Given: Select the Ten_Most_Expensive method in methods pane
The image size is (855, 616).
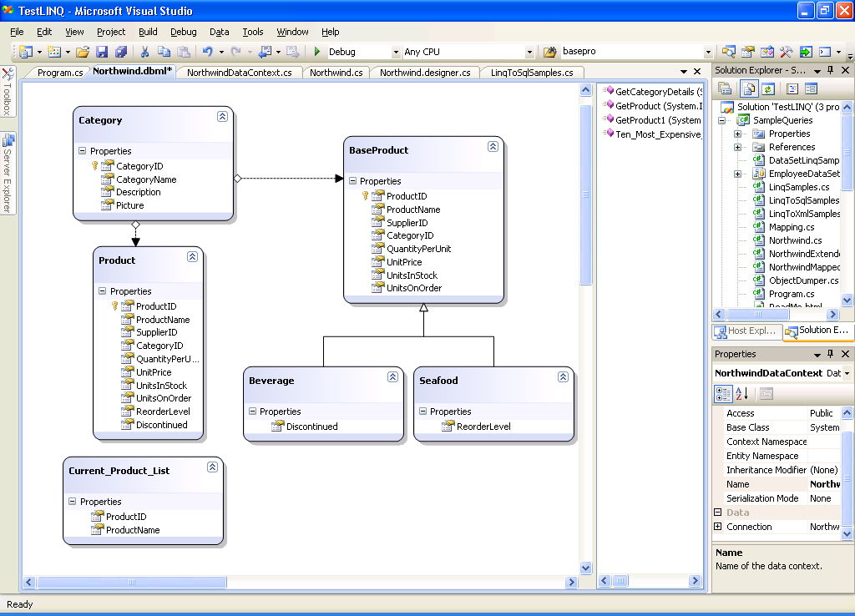Looking at the screenshot, I should point(653,134).
